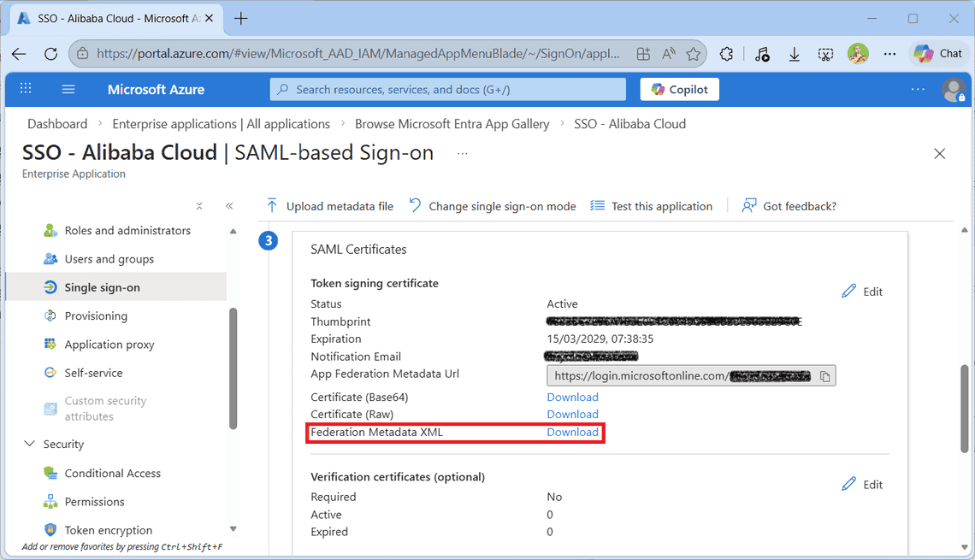This screenshot has height=560, width=975.
Task: Collapse the left navigation pane
Action: 229,205
